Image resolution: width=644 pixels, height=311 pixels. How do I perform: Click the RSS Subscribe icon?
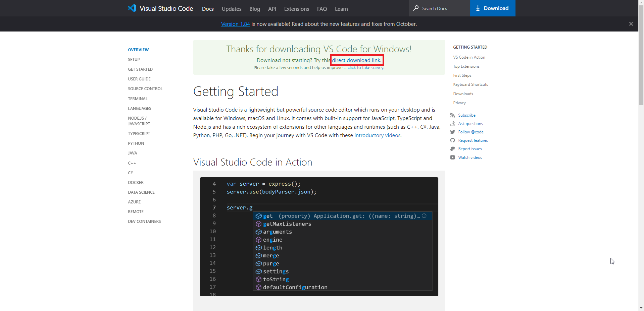[452, 115]
